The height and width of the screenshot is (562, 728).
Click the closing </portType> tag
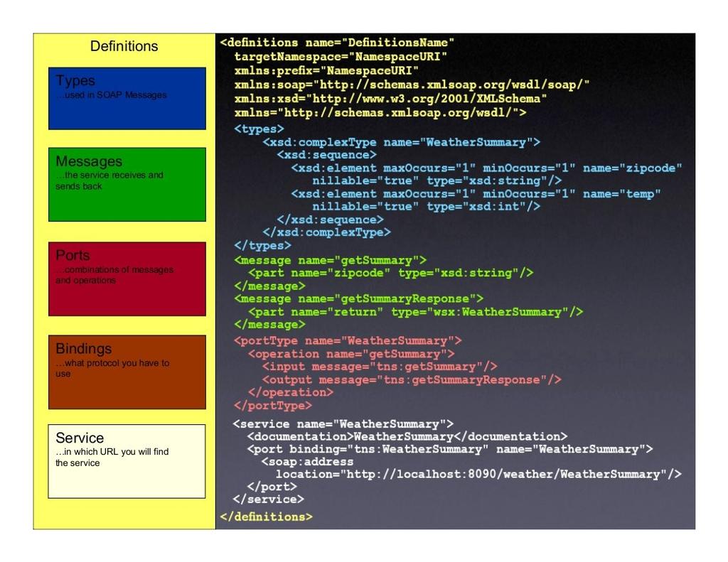click(x=273, y=406)
